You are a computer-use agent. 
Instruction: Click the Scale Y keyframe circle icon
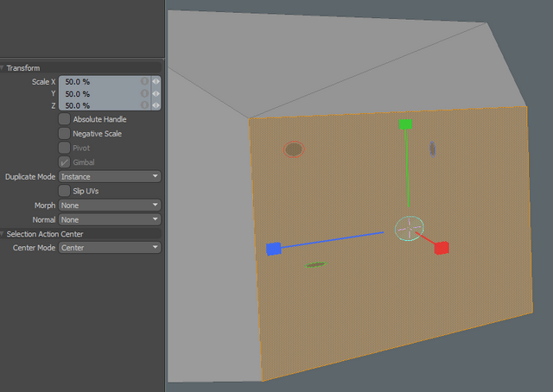(144, 93)
